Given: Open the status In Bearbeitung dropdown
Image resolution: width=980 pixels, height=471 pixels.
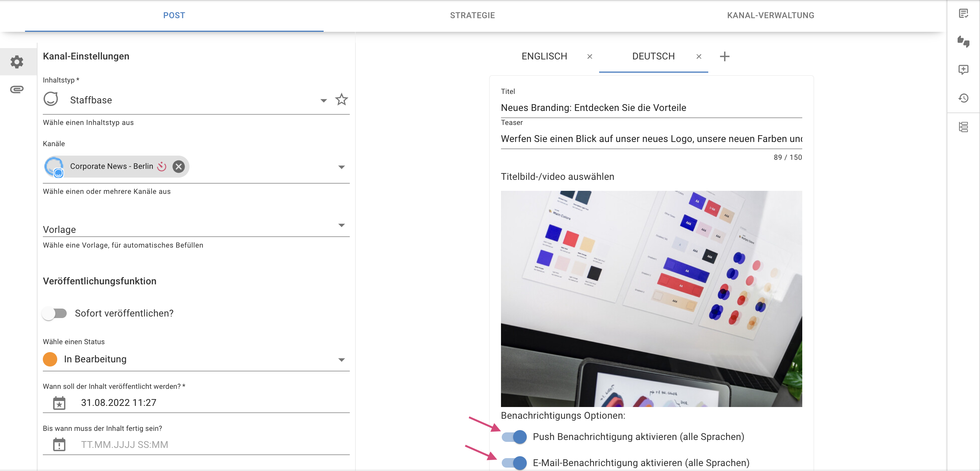Looking at the screenshot, I should click(x=341, y=360).
